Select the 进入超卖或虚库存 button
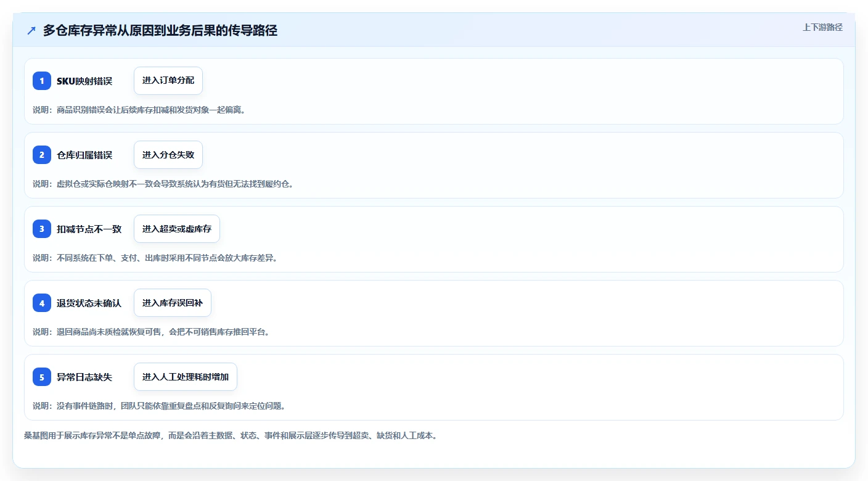 (177, 229)
